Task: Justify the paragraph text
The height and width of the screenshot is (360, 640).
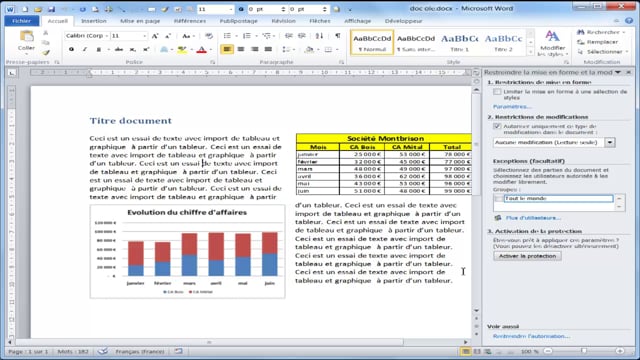Action: click(268, 49)
